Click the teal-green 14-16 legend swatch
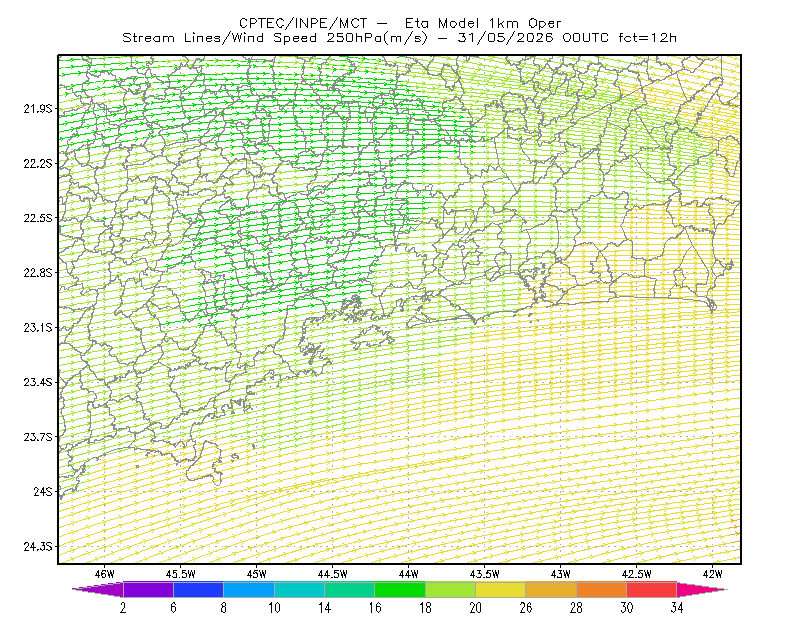The image size is (800, 618). 349,589
